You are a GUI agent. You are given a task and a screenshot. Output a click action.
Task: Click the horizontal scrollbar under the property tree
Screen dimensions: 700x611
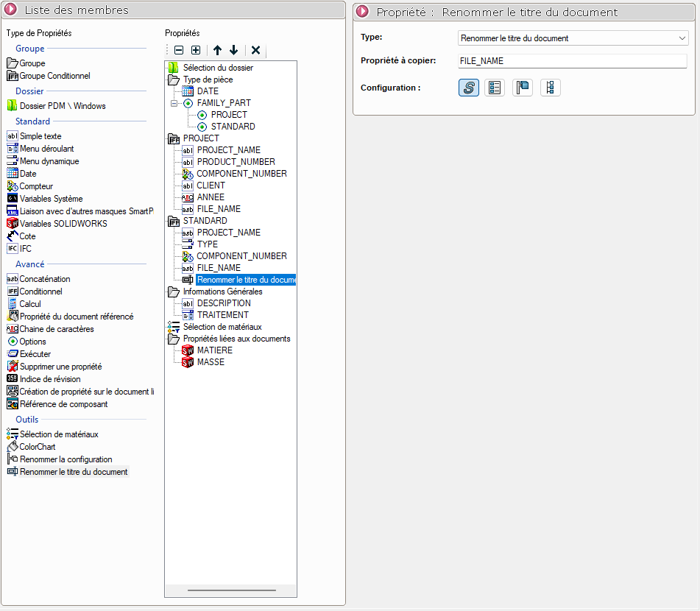pyautogui.click(x=231, y=590)
